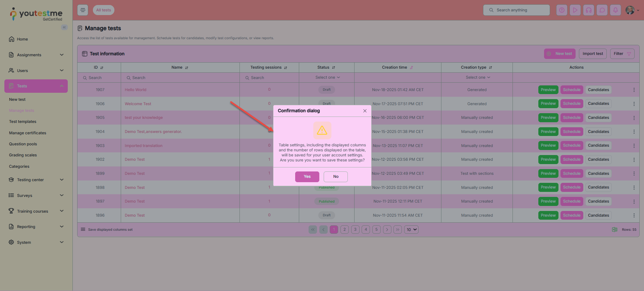Image resolution: width=644 pixels, height=291 pixels.
Task: Open three-dot actions menu for test 1907
Action: click(x=634, y=90)
